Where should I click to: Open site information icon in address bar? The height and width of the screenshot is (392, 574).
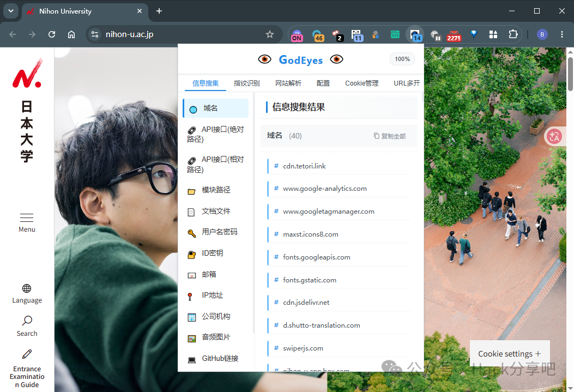[95, 34]
